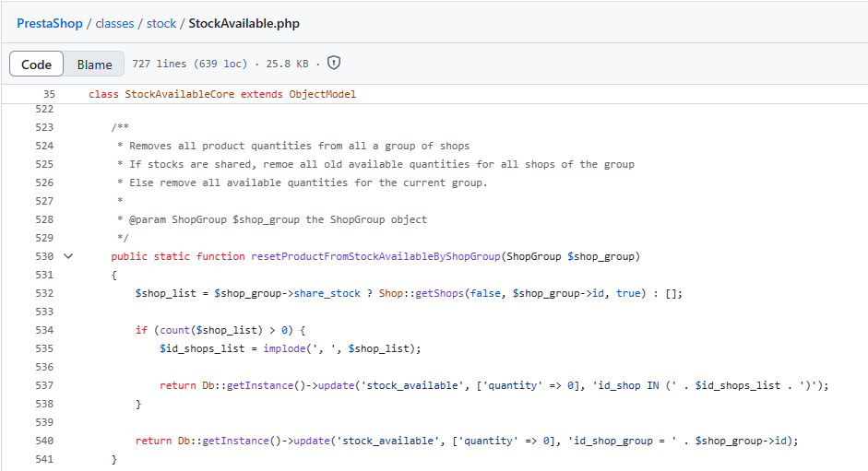Viewport: 868px width, 471px height.
Task: Click line number 537
Action: tap(43, 385)
